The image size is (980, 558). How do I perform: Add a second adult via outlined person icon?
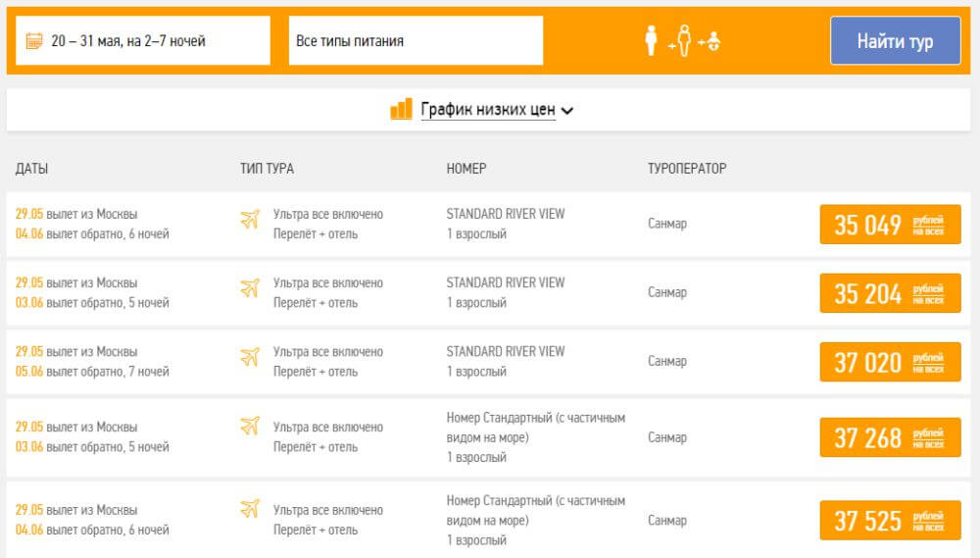pyautogui.click(x=684, y=40)
